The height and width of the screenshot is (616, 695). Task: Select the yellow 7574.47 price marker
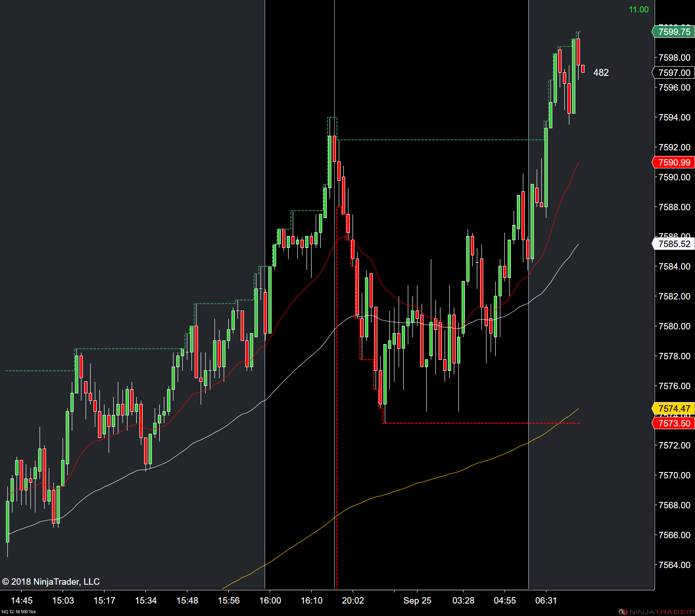click(x=674, y=409)
